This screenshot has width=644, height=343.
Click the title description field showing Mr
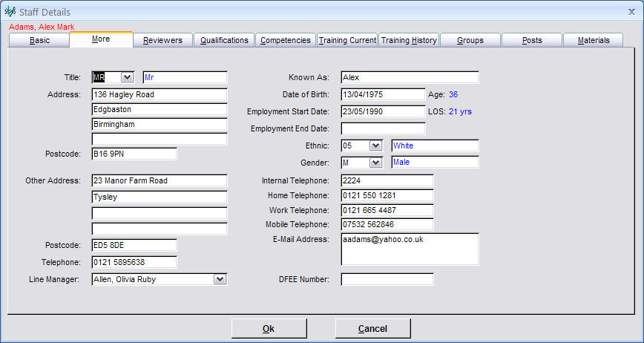[185, 77]
